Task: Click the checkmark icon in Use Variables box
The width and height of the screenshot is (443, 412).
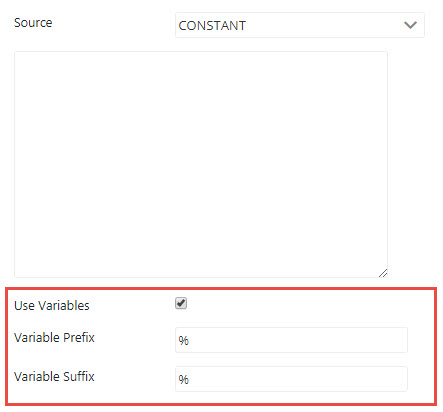Action: [x=181, y=303]
